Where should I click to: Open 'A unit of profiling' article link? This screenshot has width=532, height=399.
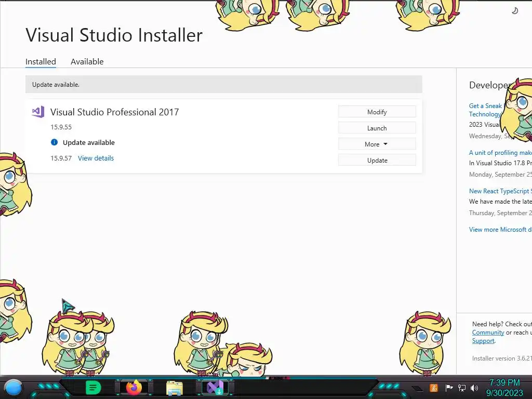click(500, 153)
